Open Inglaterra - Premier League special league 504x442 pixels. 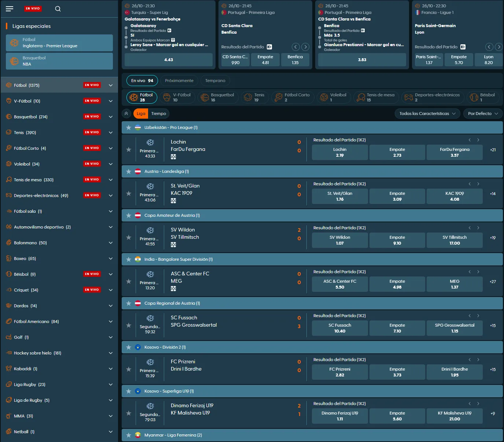pyautogui.click(x=59, y=43)
